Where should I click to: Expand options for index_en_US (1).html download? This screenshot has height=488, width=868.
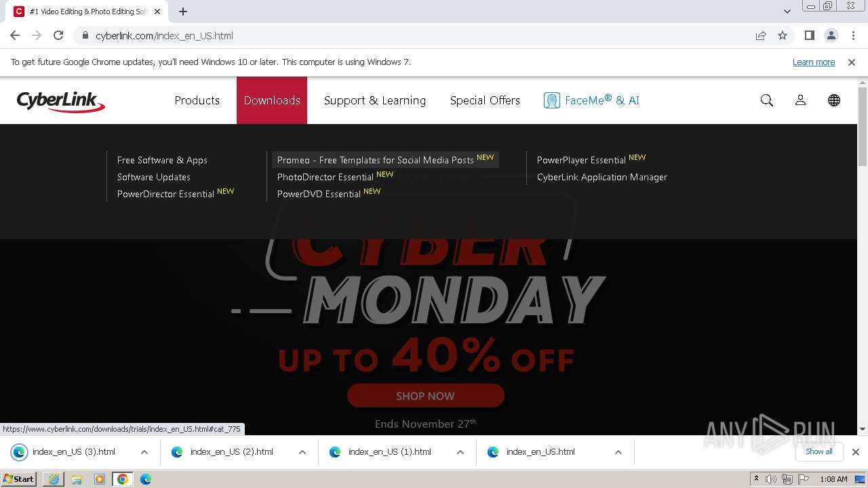coord(460,452)
